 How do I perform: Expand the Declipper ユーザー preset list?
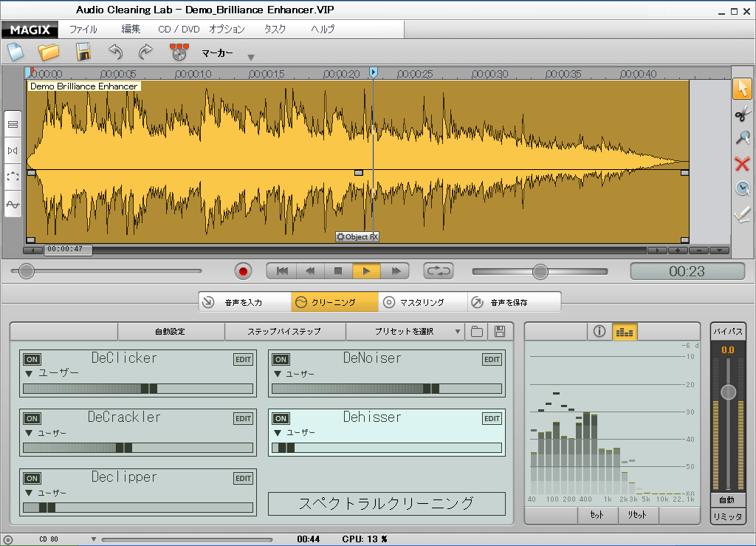click(x=29, y=493)
